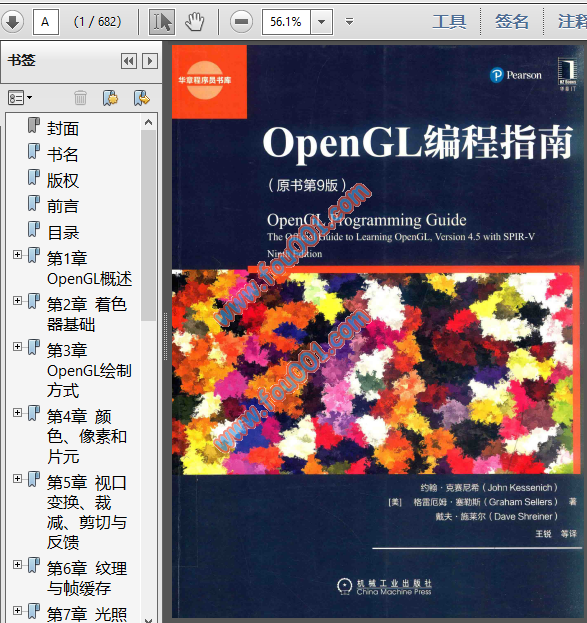Expand the 第4章 bookmark node
587x623 pixels.
(17, 412)
